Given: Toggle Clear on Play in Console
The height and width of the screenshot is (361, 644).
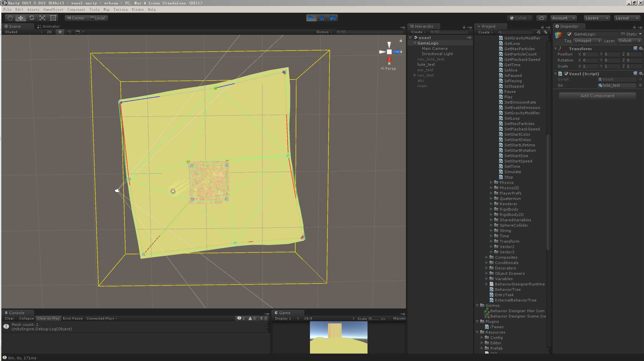Looking at the screenshot, I should point(48,319).
